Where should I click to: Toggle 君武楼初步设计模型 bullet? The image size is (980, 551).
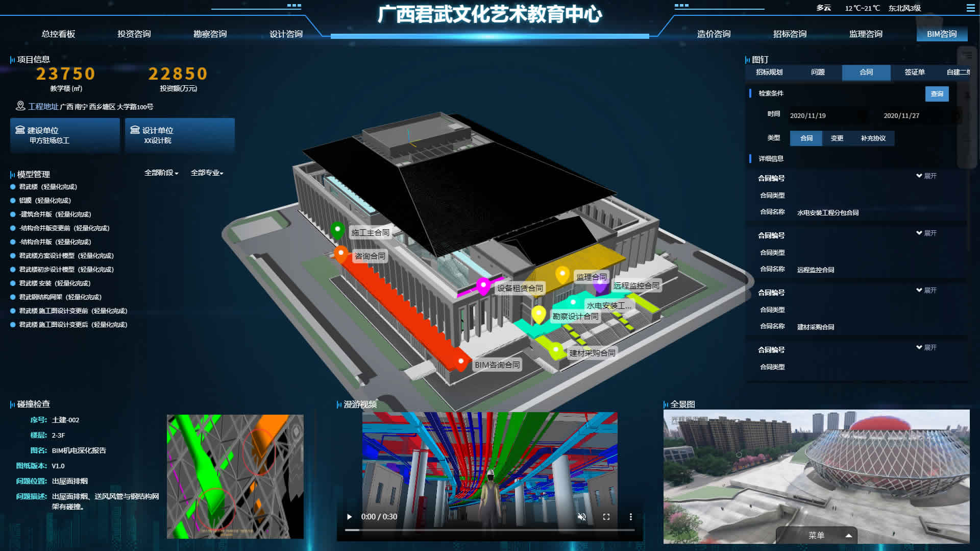coord(13,270)
